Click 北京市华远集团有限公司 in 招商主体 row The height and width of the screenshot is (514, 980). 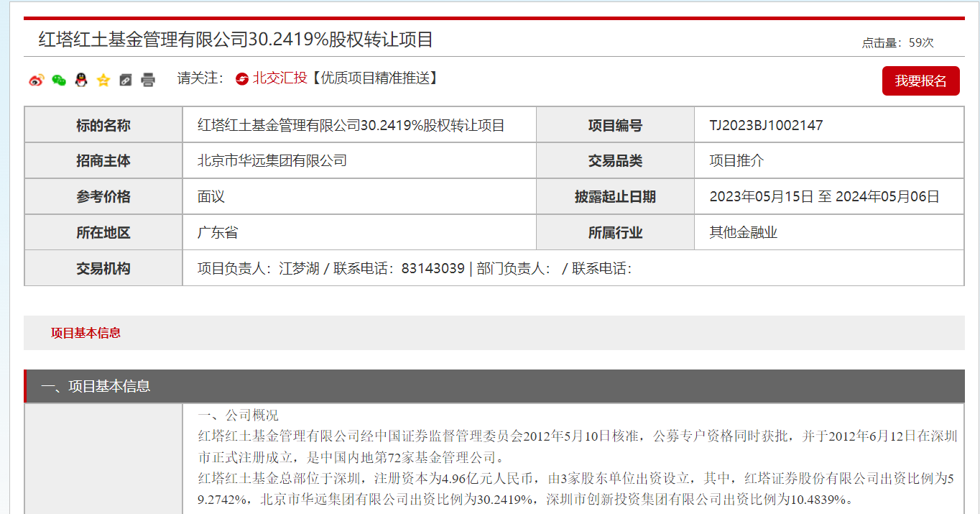click(272, 161)
